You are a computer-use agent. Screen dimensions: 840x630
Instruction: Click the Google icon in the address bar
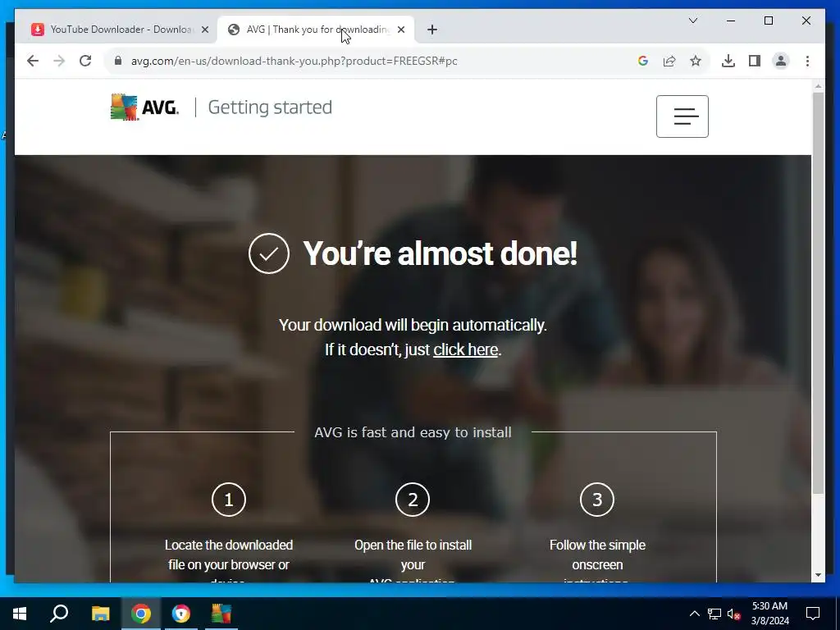coord(643,61)
